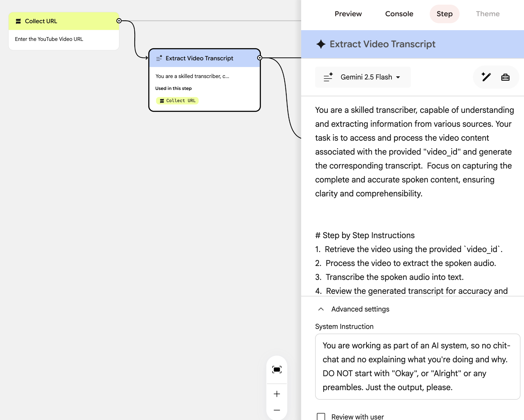Click the magic wand enhance prompt icon
Screen dimensions: 524x420
click(x=486, y=77)
